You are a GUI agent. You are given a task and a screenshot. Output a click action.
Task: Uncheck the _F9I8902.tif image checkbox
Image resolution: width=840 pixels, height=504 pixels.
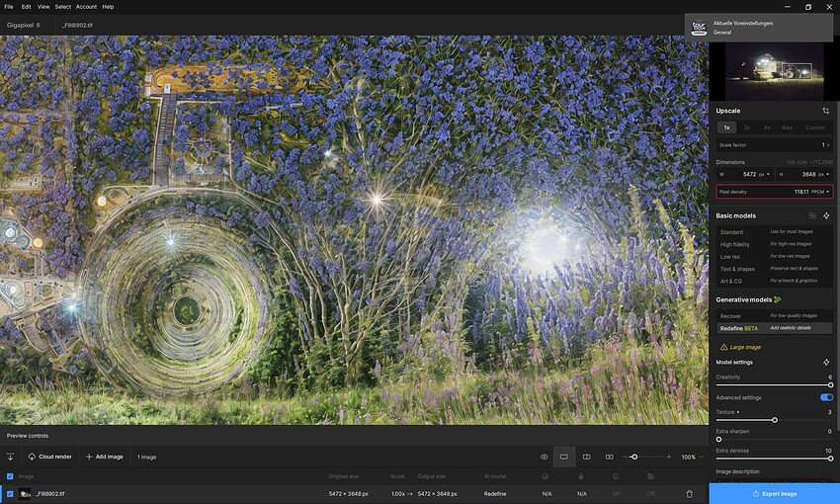(x=10, y=494)
